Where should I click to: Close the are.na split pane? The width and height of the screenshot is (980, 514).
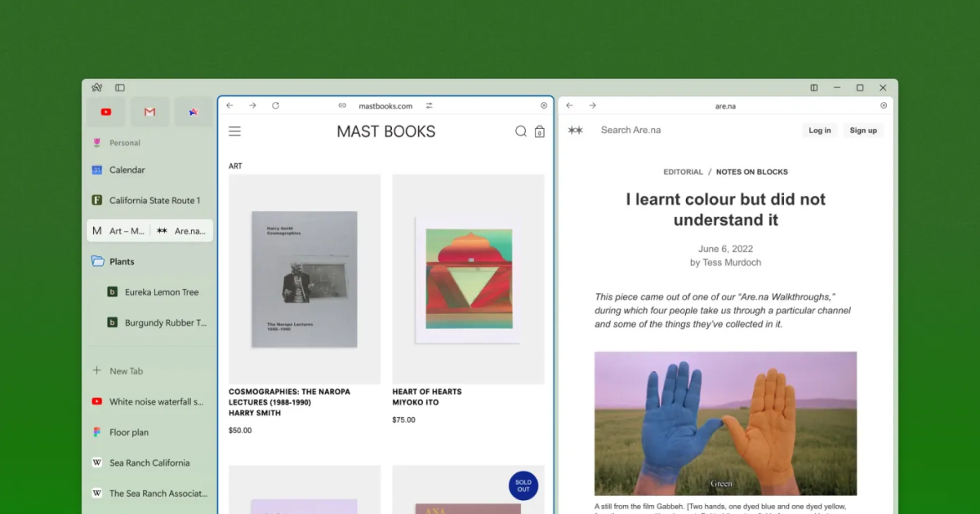884,105
